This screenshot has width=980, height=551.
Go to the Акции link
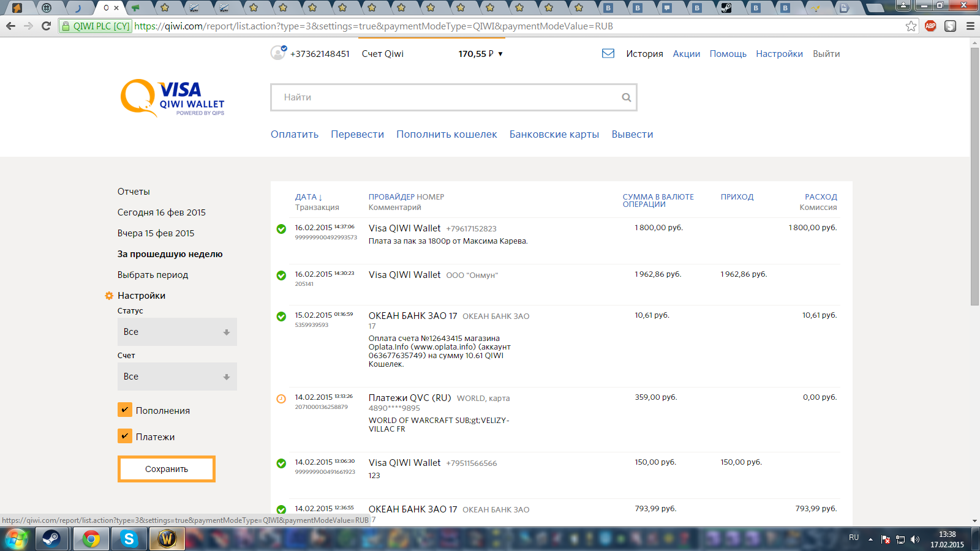pyautogui.click(x=686, y=54)
